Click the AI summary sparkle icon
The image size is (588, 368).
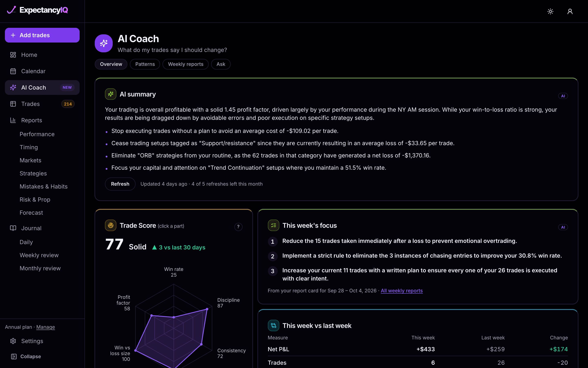coord(110,94)
